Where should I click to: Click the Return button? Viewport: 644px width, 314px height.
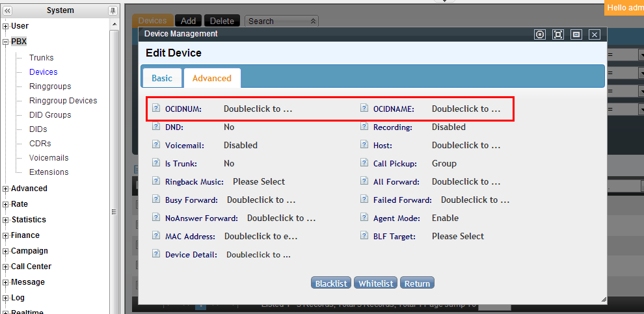click(x=417, y=283)
